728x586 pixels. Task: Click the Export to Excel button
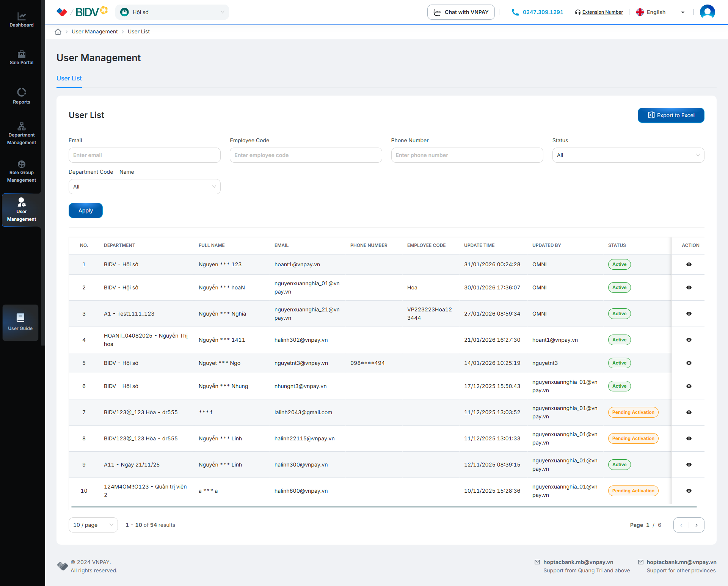point(670,115)
